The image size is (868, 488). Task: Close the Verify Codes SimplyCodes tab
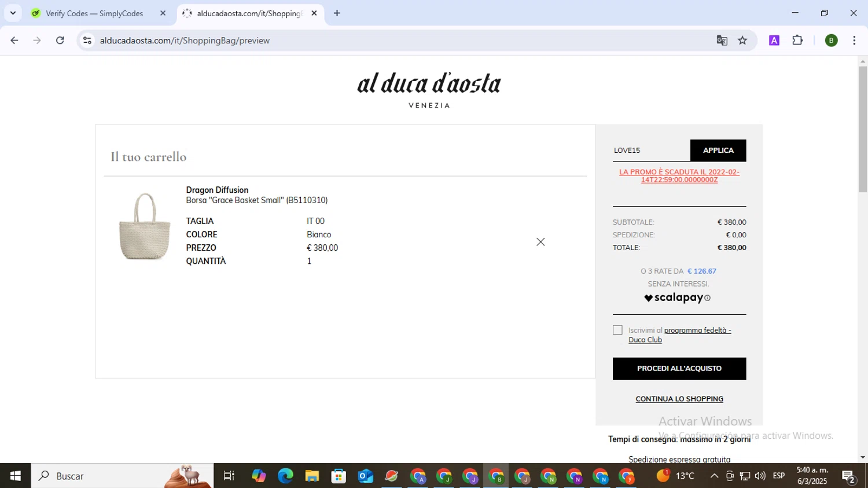163,13
